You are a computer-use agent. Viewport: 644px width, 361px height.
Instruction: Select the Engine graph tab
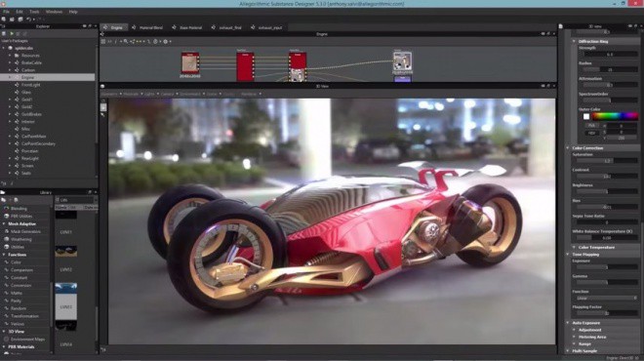coord(113,27)
